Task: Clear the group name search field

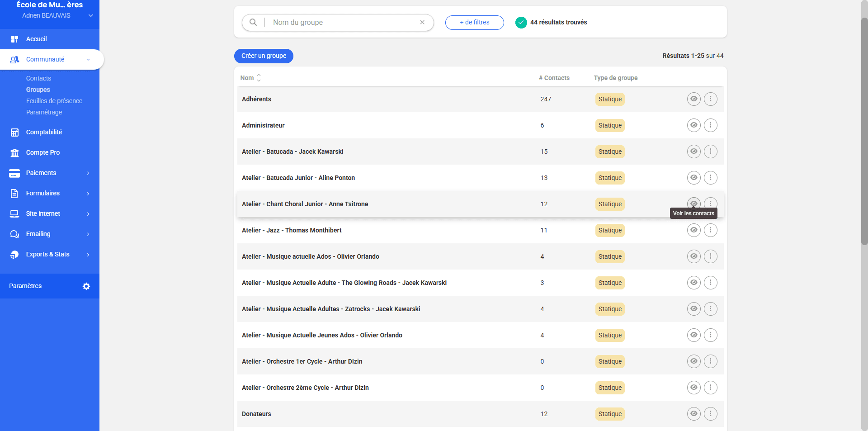Action: [422, 22]
